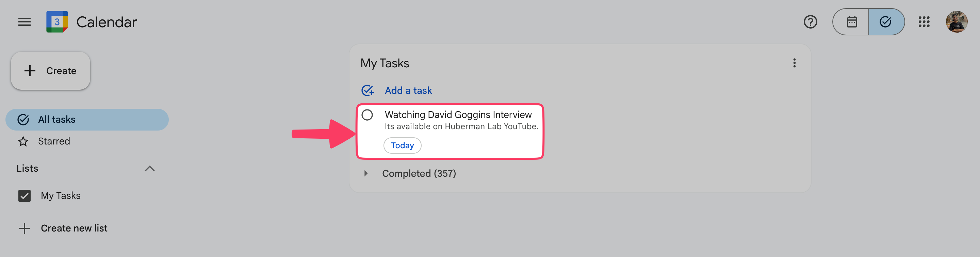Click Create new list
The width and height of the screenshot is (980, 257).
(74, 228)
